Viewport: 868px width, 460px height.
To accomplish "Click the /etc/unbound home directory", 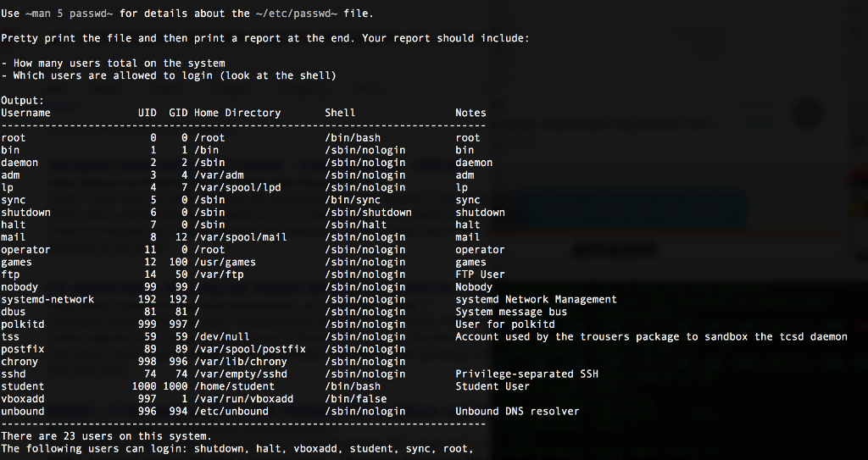I will point(231,412).
